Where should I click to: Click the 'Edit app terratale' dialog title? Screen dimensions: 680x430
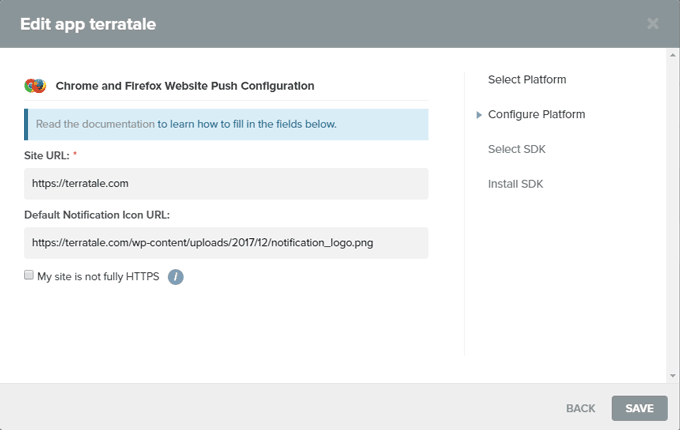[x=88, y=24]
